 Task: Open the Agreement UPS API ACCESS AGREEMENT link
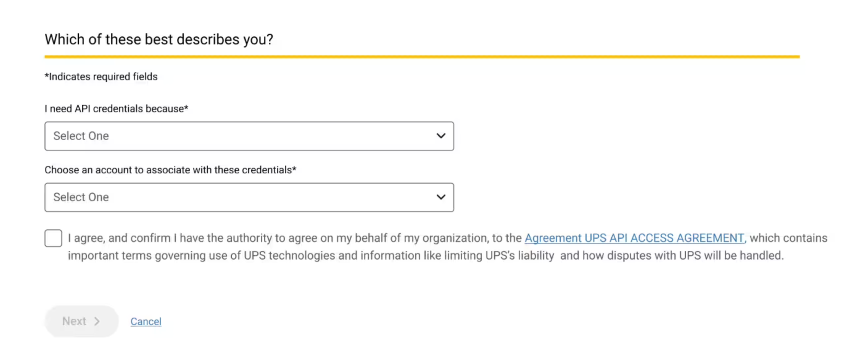click(635, 238)
